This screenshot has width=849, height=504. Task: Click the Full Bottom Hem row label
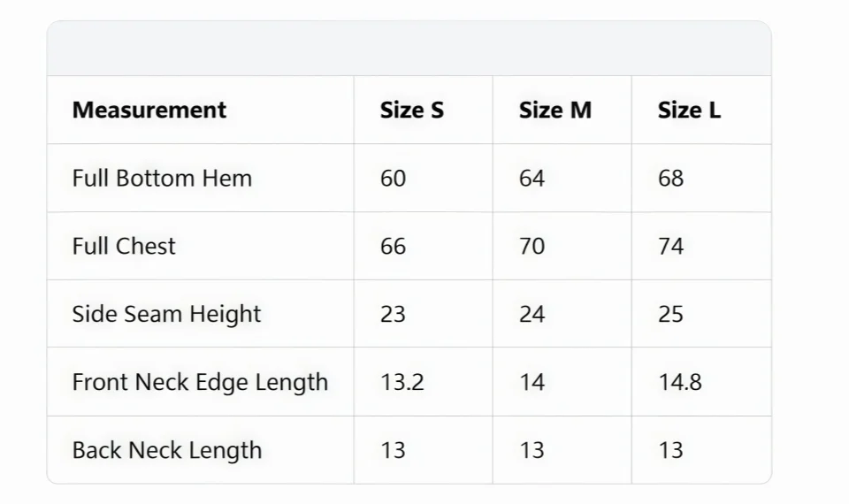tap(162, 178)
